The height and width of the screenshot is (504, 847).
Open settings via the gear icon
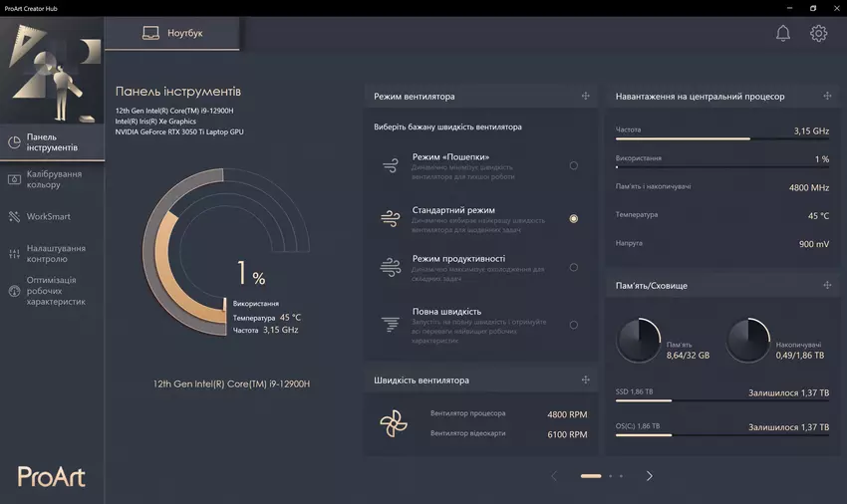(818, 33)
